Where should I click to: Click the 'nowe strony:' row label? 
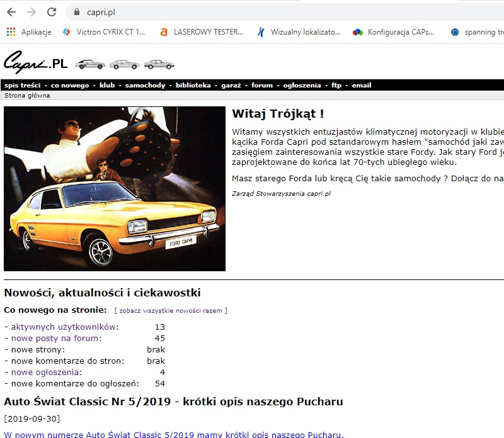(38, 349)
